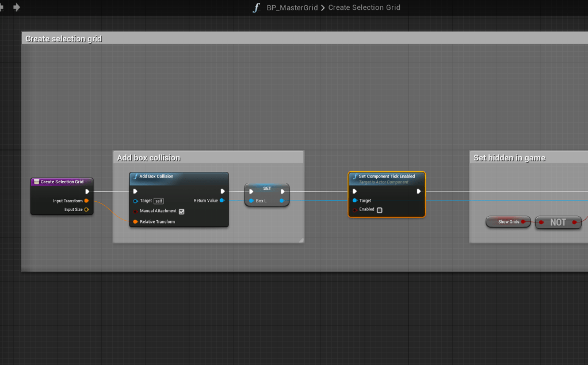This screenshot has height=365, width=588.
Task: Click the Relative Transform input pin
Action: click(x=136, y=222)
